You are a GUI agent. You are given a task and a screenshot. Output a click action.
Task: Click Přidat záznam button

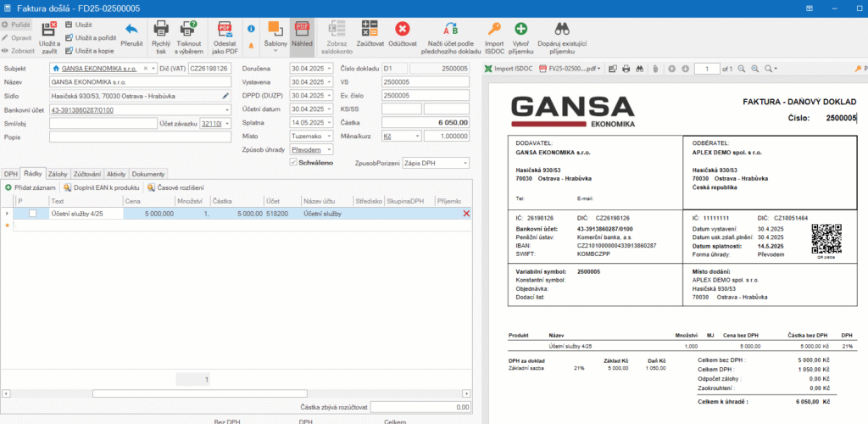pos(31,187)
